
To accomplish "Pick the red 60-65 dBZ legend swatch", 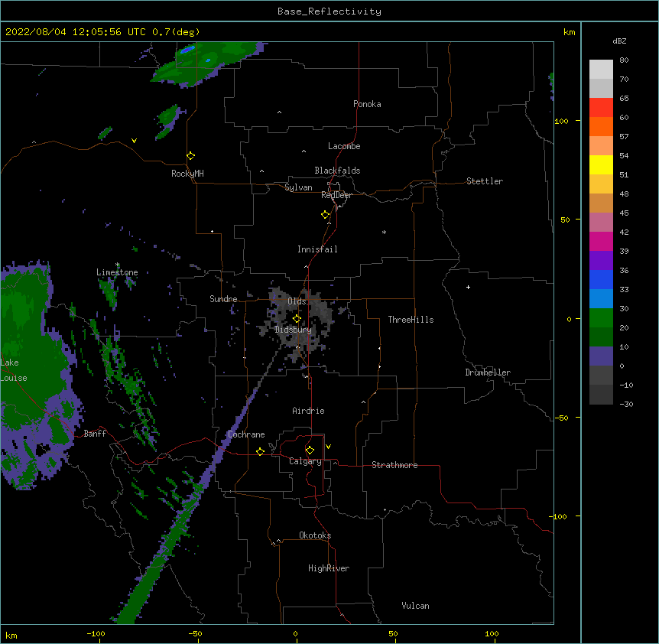I will (601, 108).
